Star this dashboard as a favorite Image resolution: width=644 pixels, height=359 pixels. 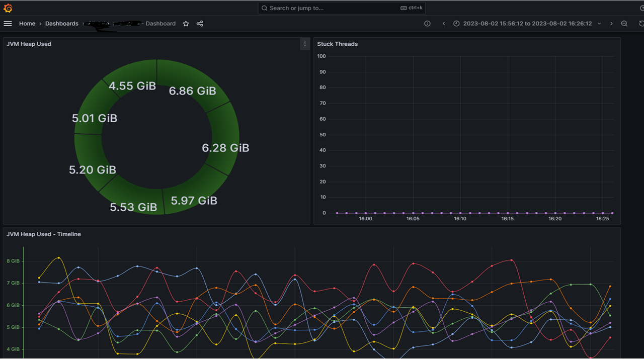[185, 23]
